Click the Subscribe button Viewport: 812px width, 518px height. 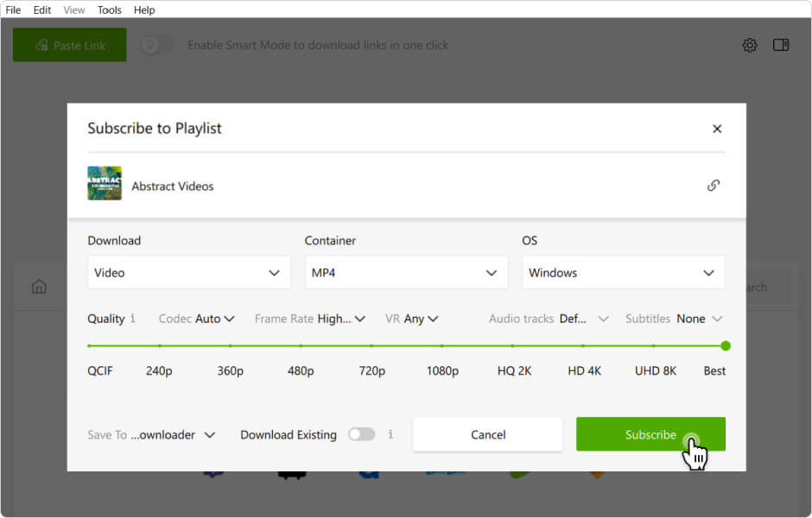tap(650, 434)
